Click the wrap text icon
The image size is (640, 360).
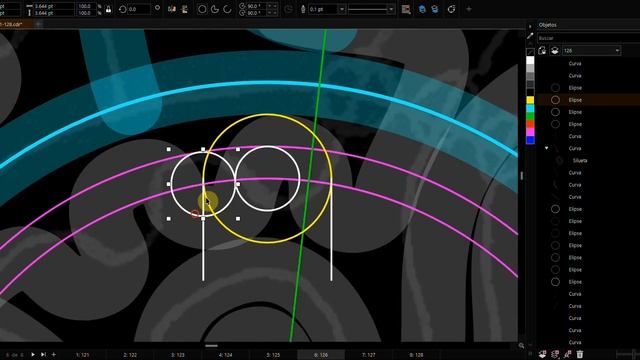point(406,9)
